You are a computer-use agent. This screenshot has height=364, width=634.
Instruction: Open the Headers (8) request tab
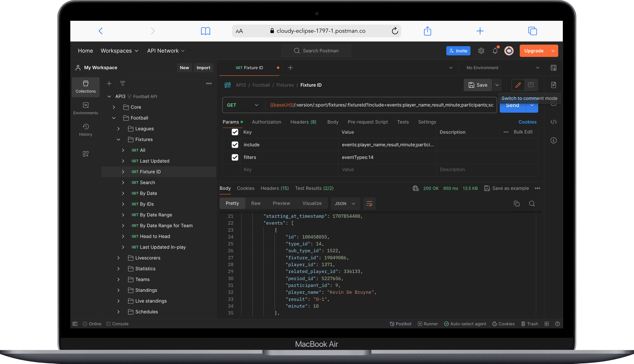coord(303,122)
